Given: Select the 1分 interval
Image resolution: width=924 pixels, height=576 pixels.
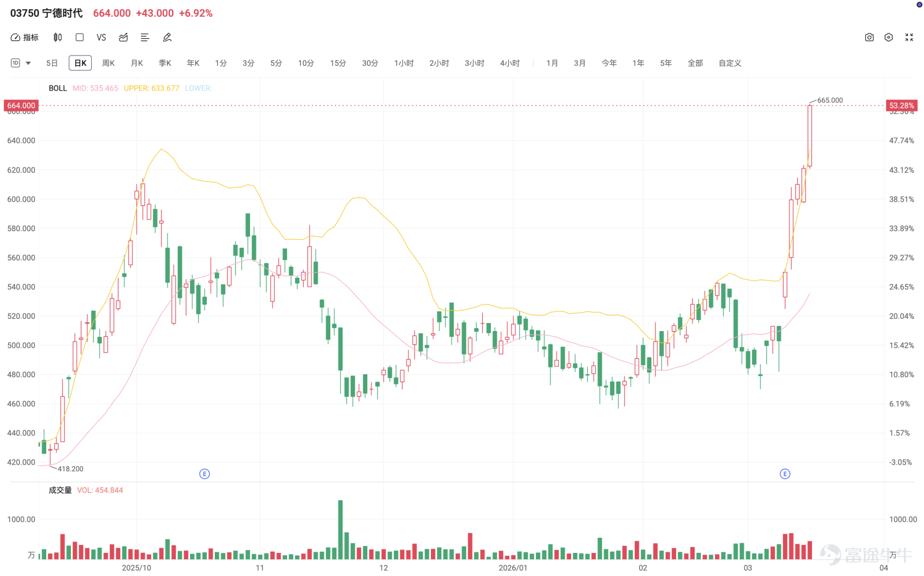Looking at the screenshot, I should click(x=221, y=63).
